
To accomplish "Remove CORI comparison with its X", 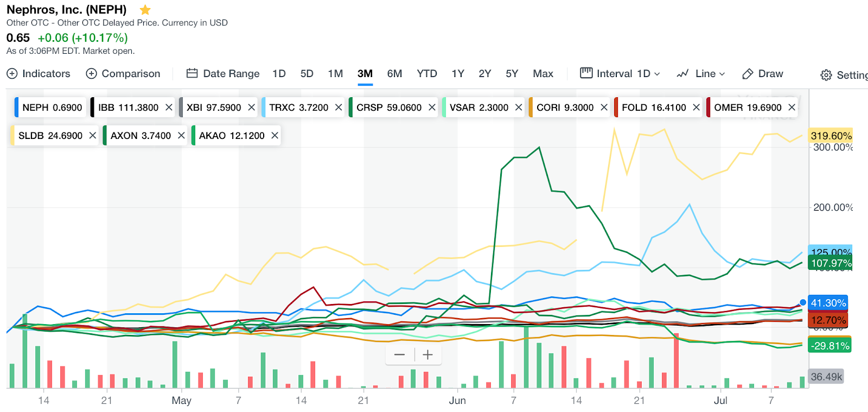I will (604, 107).
